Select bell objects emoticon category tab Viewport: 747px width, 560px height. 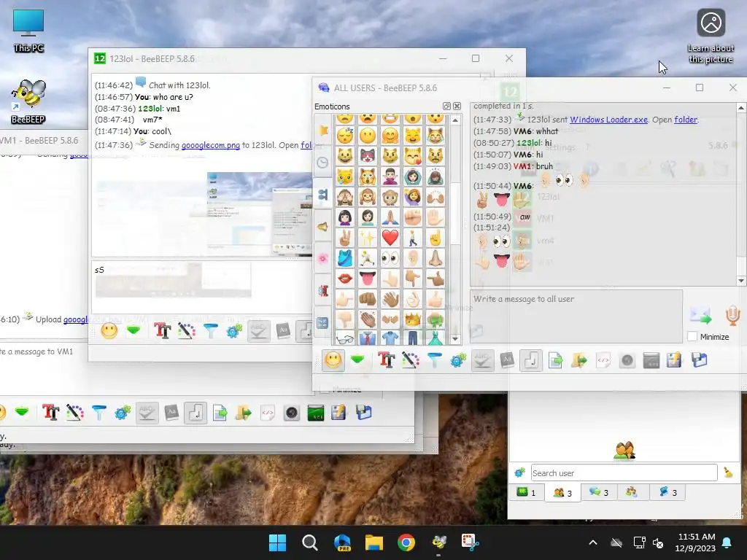(323, 227)
